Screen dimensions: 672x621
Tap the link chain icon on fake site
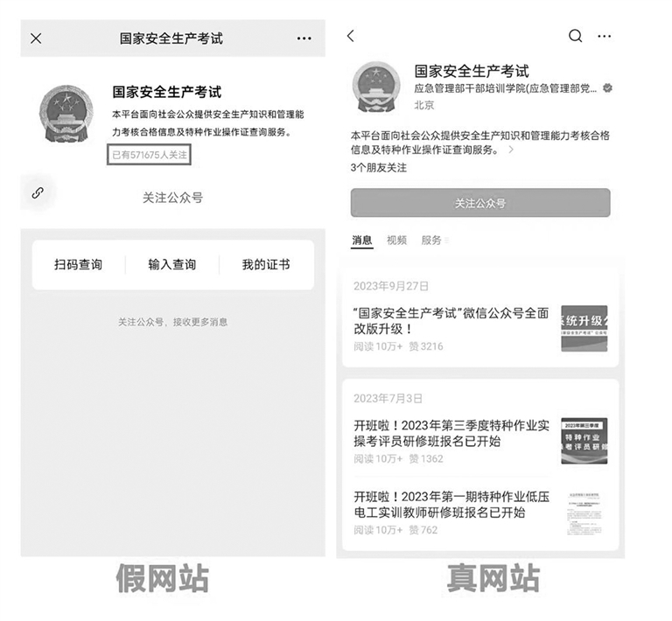tap(38, 193)
